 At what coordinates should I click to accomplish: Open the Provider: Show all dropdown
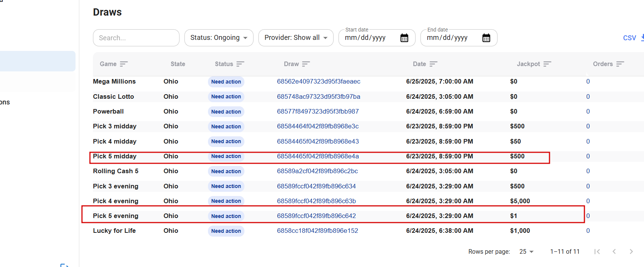(x=296, y=38)
